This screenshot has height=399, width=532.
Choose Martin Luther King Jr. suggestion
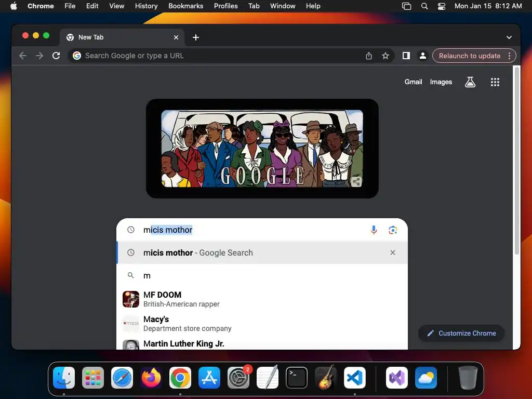tap(262, 344)
